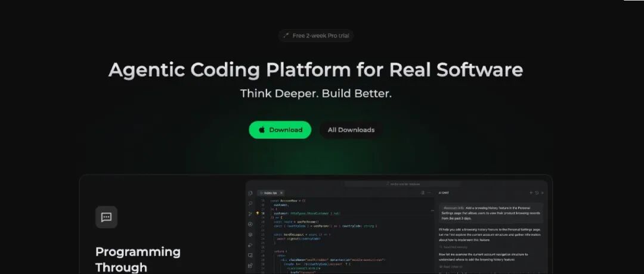644x274 pixels.
Task: Click the 'Searched memory' step in chat
Action: 454,247
